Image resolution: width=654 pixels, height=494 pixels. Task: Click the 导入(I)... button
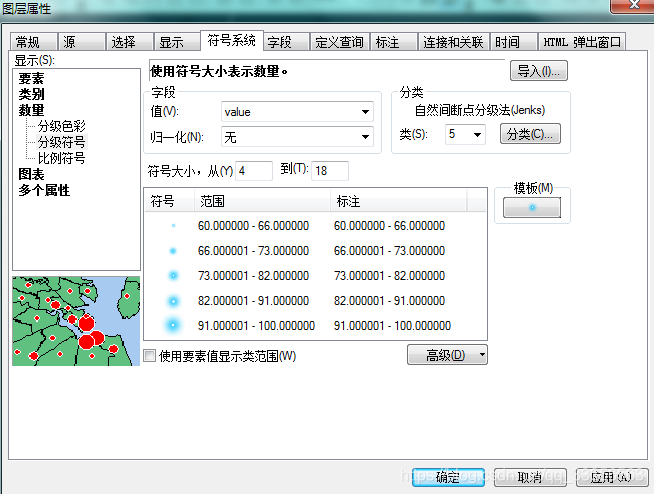pos(538,71)
